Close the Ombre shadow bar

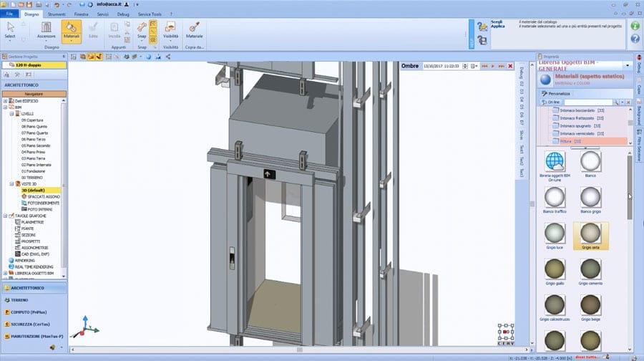[x=510, y=66]
